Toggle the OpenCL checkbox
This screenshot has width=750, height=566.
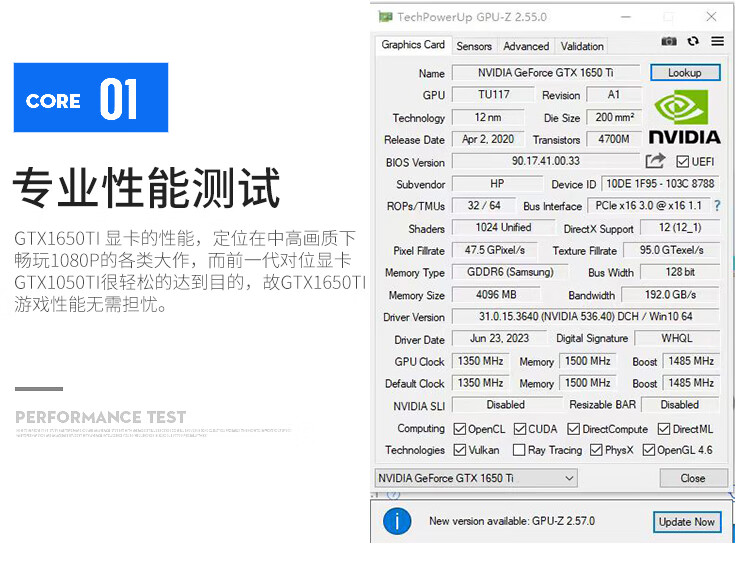(x=460, y=429)
